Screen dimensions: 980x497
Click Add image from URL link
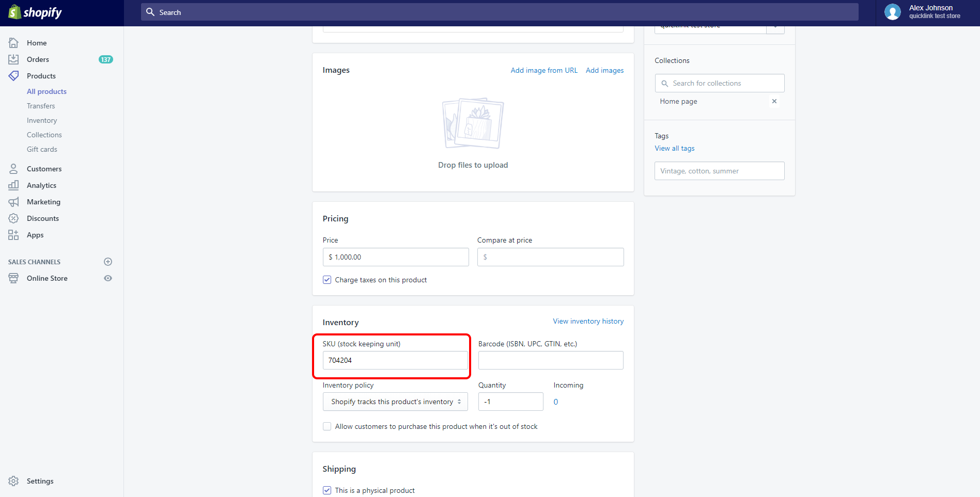(x=544, y=70)
